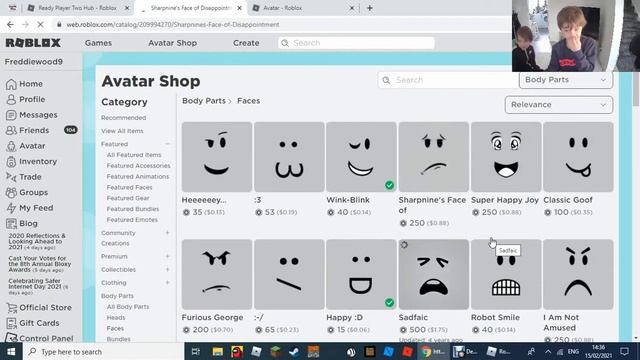Open Control Panel from the sidebar

(x=40, y=338)
